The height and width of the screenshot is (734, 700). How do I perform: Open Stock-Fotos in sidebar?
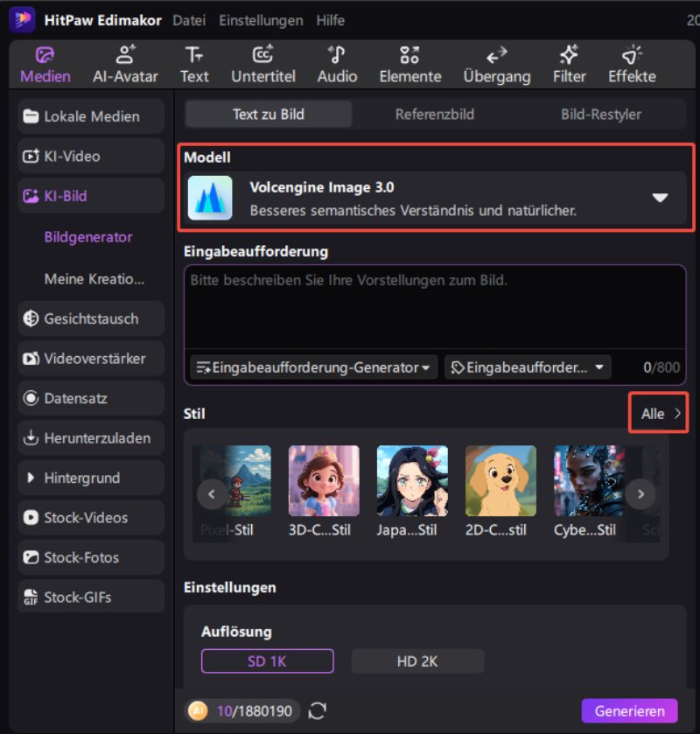click(x=91, y=557)
